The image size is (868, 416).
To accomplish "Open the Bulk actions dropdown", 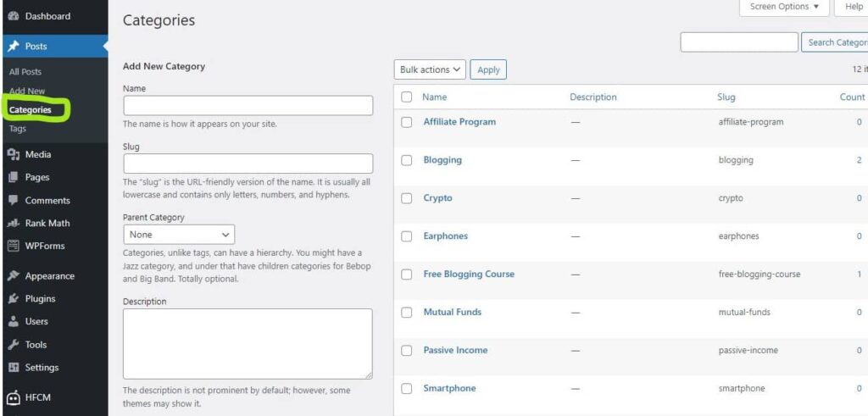I will coord(430,69).
